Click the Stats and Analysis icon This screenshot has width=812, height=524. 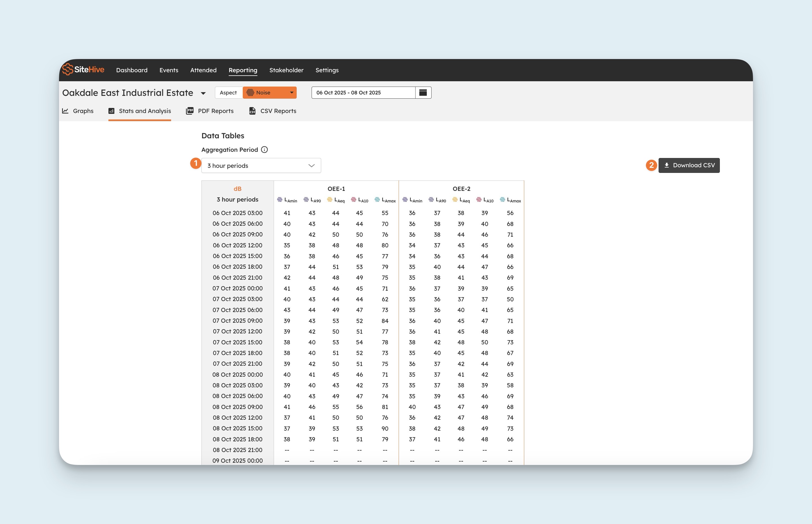pos(111,111)
